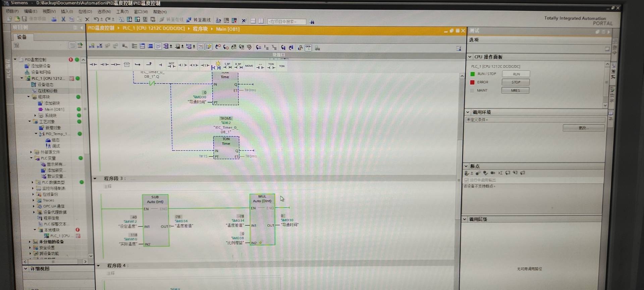Screen dimensions: 644x290
Task: Open the 在线(O) menu
Action: pos(85,11)
